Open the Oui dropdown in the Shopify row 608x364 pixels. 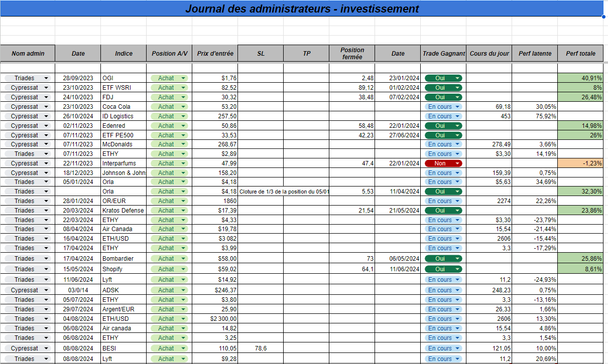click(x=443, y=269)
